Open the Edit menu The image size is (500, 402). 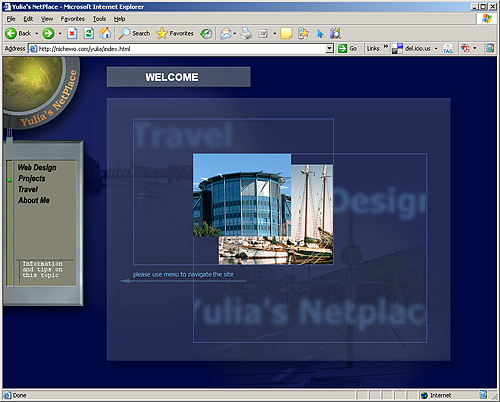pos(28,19)
